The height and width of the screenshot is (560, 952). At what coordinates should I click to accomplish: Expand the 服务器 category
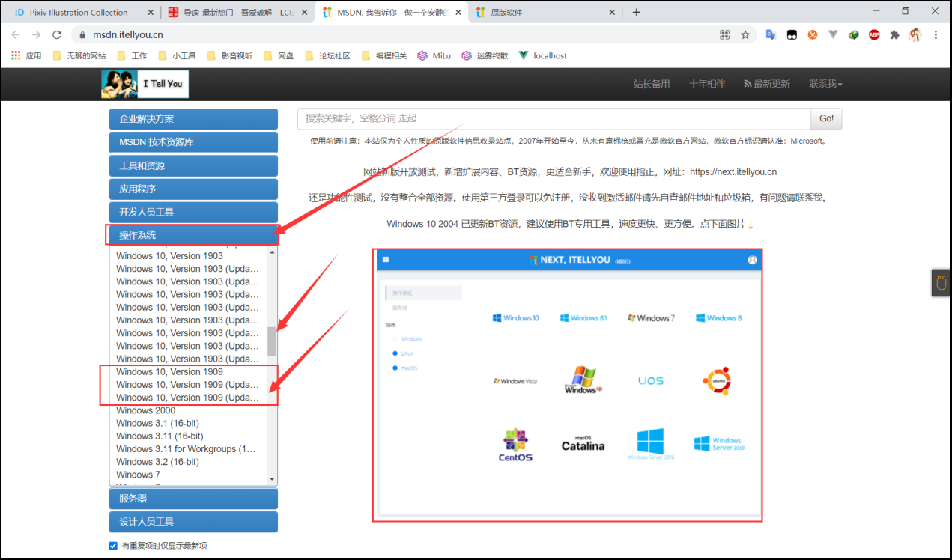coord(193,498)
